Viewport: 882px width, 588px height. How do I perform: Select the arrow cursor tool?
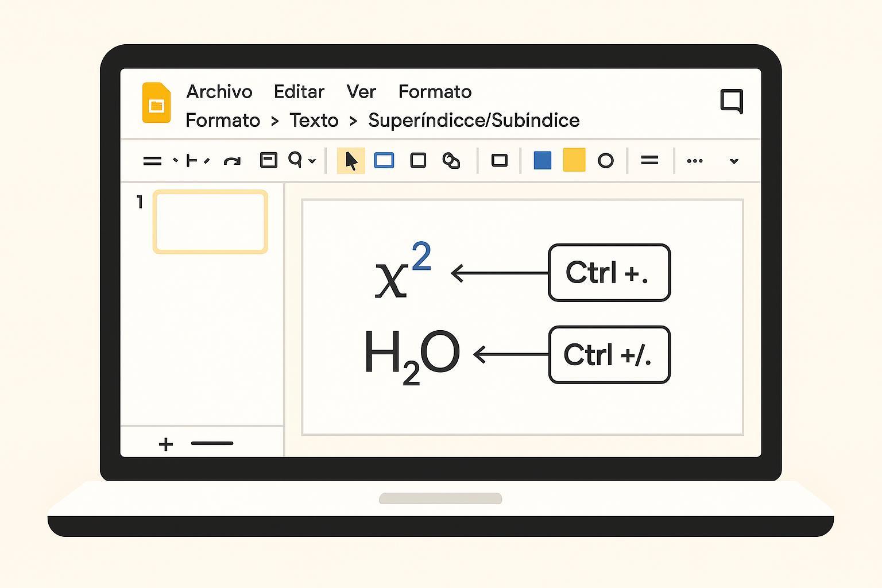[x=351, y=161]
